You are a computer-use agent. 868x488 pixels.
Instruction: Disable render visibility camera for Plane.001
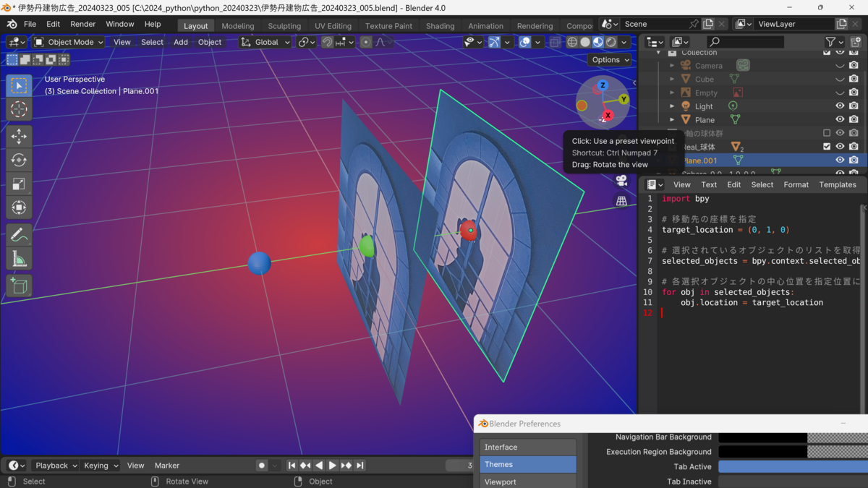854,159
